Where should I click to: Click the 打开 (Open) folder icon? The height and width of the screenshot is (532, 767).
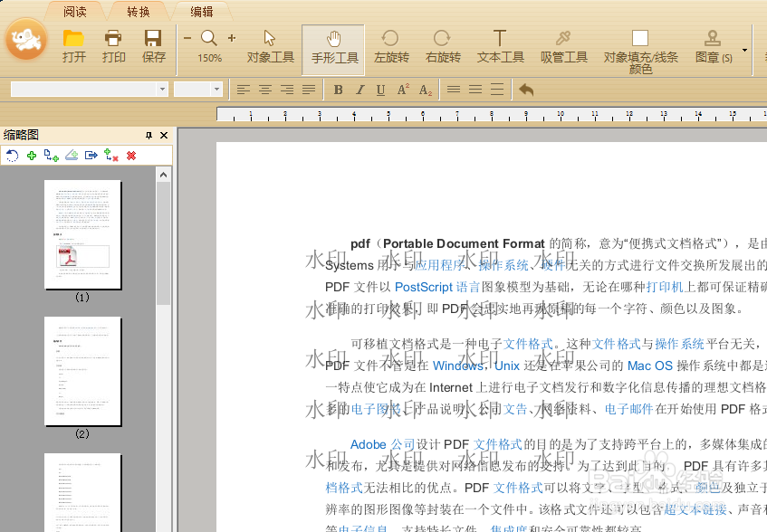click(x=74, y=45)
